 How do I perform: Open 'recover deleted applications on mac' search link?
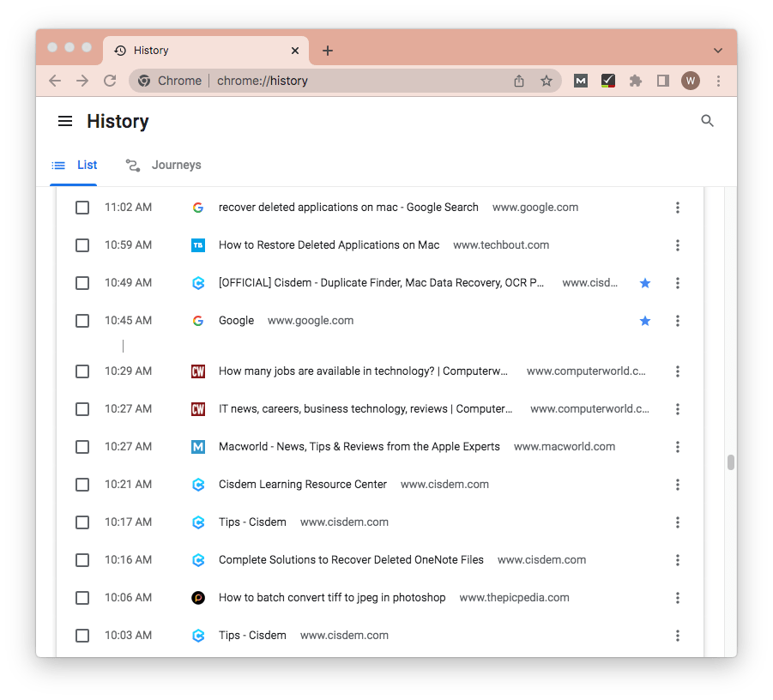pyautogui.click(x=348, y=208)
